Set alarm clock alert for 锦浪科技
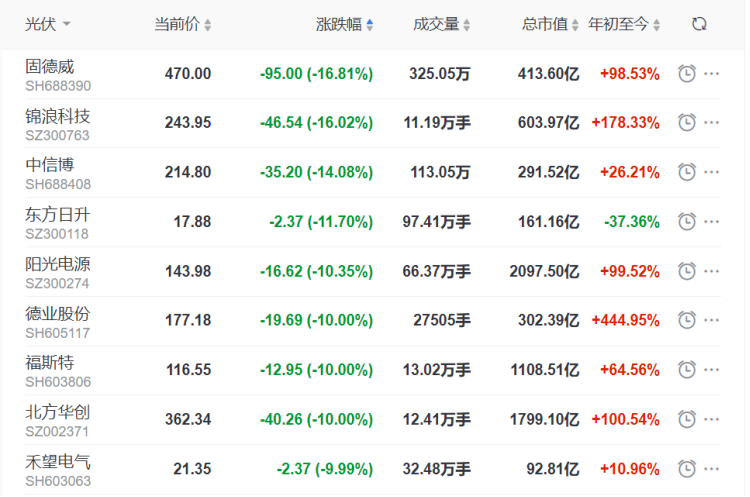Screen dimensions: 750x497 (687, 122)
